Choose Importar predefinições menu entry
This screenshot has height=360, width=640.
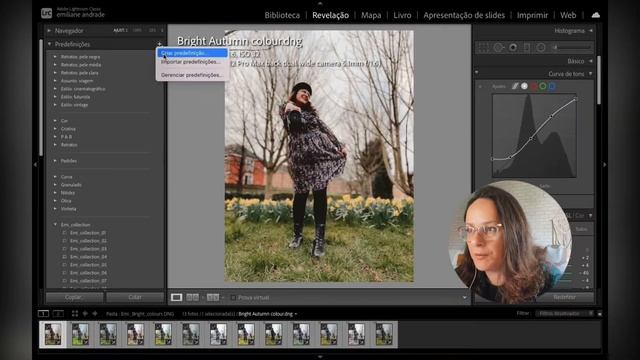pyautogui.click(x=192, y=62)
